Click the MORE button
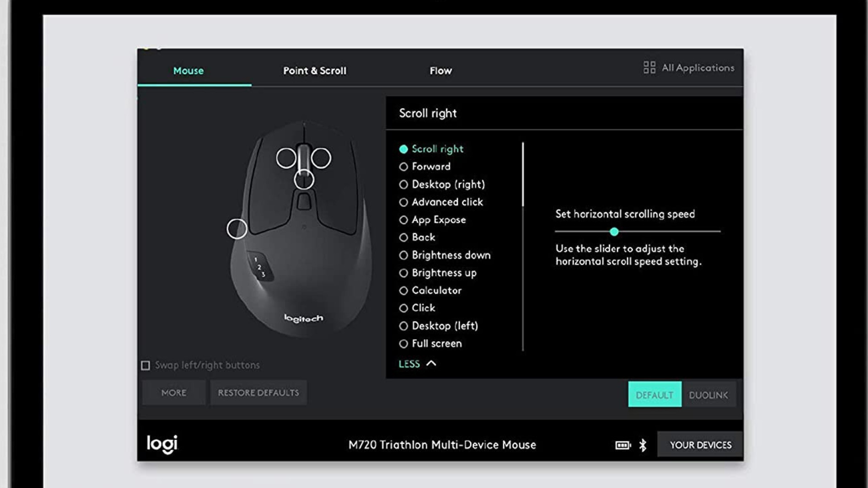Viewport: 868px width, 488px height. (x=174, y=393)
